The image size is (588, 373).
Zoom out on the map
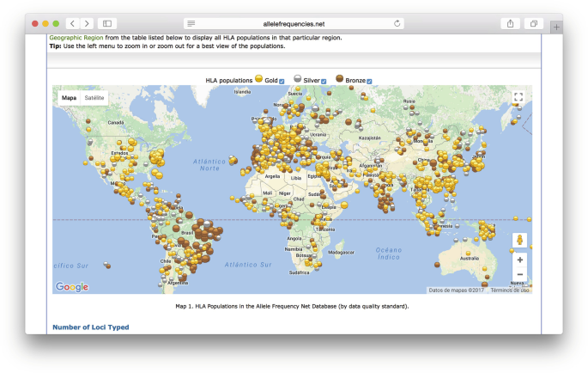coord(519,274)
